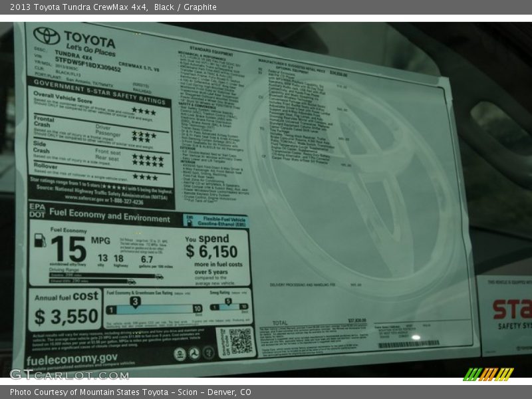Screen dimensions: 532x399
Task: Click the '6.7' gallons per 100 miles value
Action: pyautogui.click(x=146, y=259)
